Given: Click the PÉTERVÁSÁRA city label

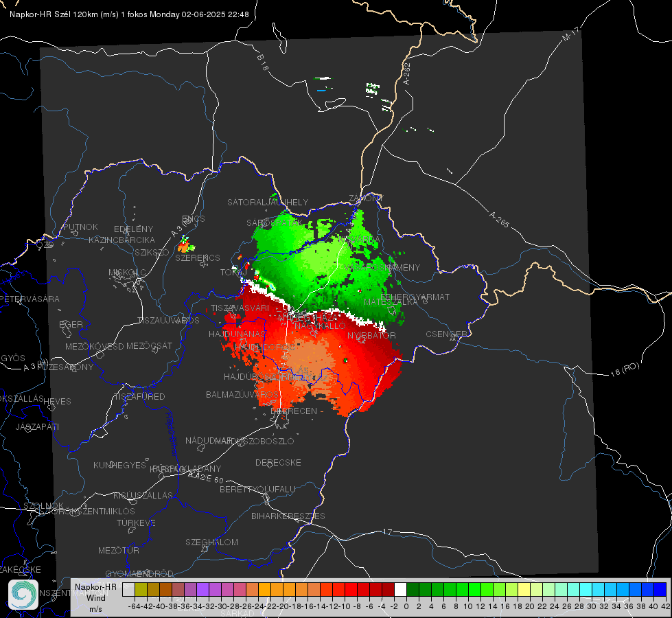Looking at the screenshot, I should coord(30,299).
